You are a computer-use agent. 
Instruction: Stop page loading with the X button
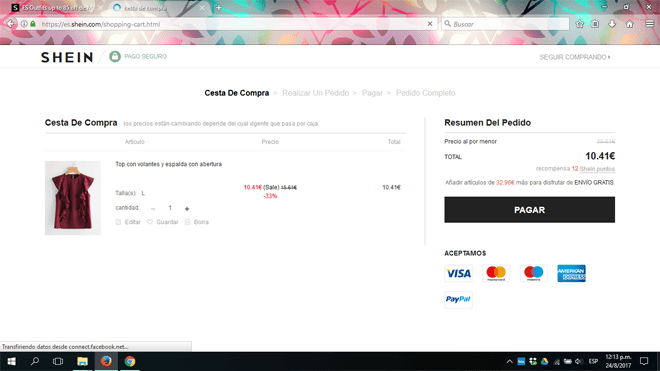pos(430,24)
